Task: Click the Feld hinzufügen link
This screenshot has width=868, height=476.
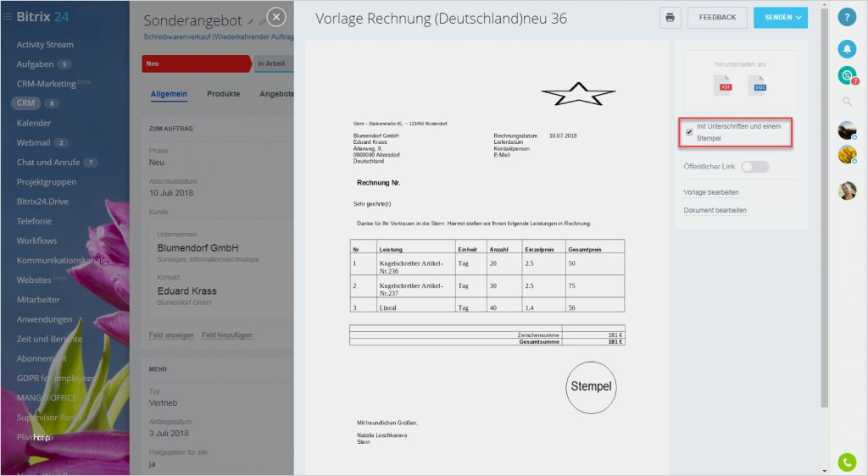Action: tap(227, 335)
